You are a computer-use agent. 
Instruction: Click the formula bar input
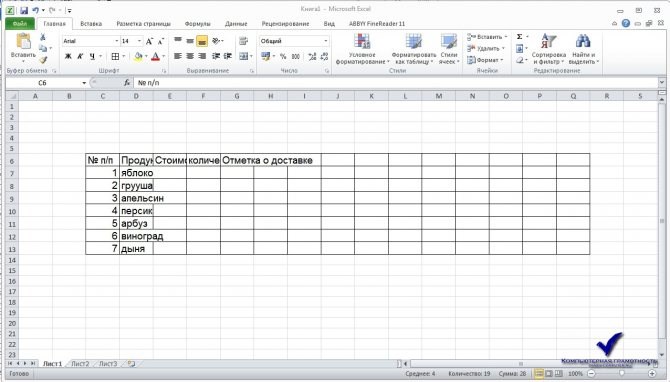click(x=396, y=83)
